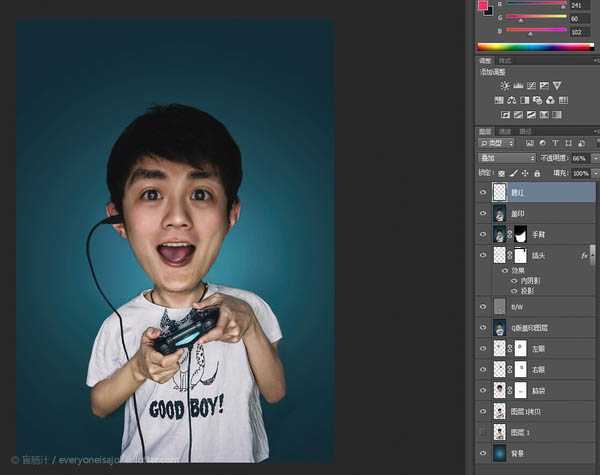Add a Brightness/Contrast adjustment layer
The width and height of the screenshot is (600, 475).
(505, 86)
